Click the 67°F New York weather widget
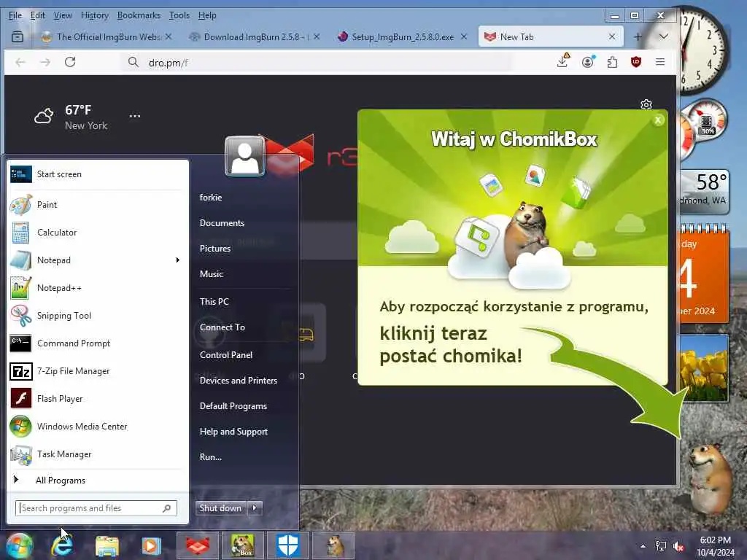This screenshot has width=747, height=560. tap(71, 117)
